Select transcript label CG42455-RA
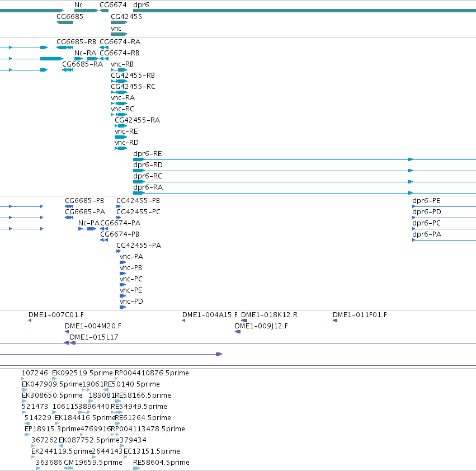476x471 pixels. 137,120
